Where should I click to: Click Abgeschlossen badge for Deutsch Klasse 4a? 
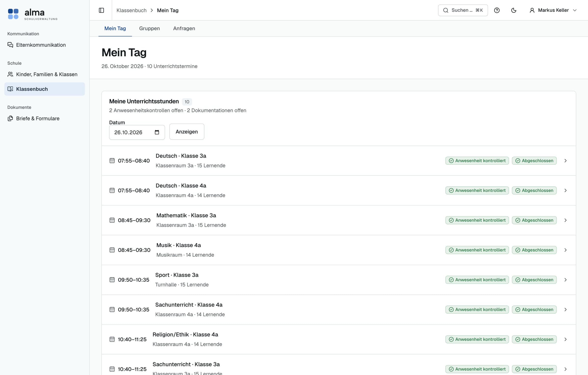534,190
